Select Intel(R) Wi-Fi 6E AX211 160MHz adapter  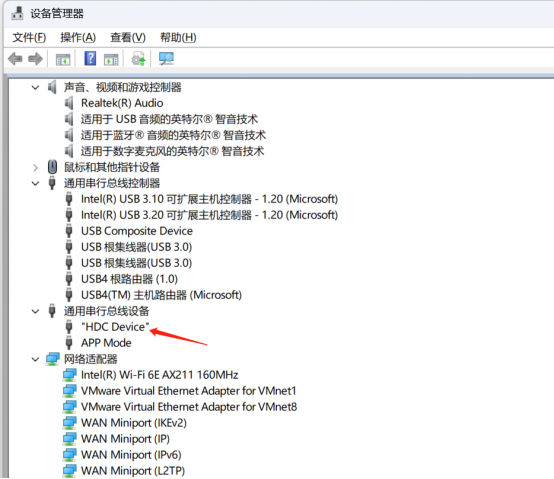coord(159,375)
